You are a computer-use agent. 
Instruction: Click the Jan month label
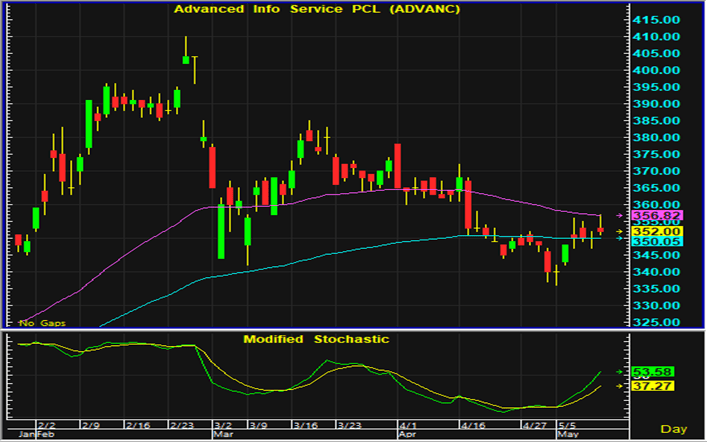[26, 434]
